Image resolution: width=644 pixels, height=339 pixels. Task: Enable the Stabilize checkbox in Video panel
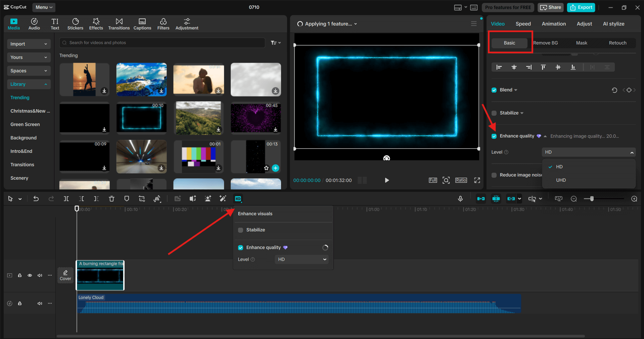(494, 113)
